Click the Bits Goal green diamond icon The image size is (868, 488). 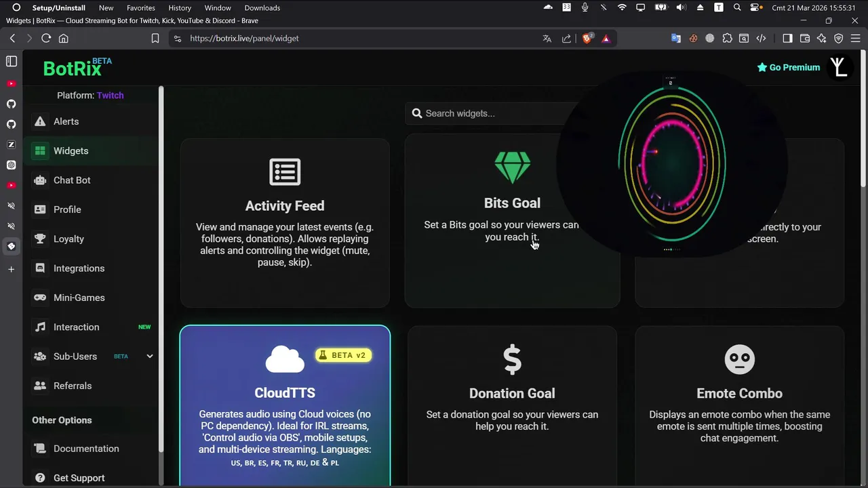pyautogui.click(x=512, y=167)
